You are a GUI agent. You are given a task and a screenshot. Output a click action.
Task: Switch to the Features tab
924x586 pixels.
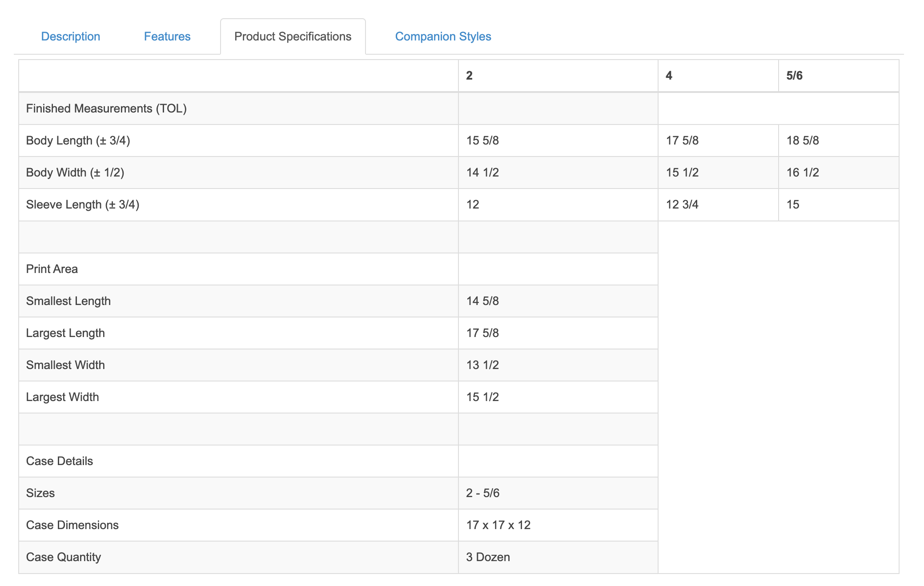pos(167,36)
